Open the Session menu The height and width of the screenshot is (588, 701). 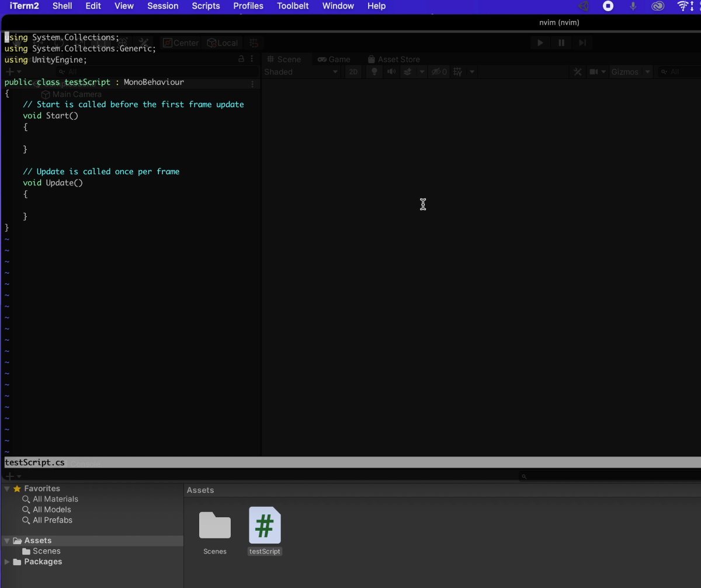point(163,6)
